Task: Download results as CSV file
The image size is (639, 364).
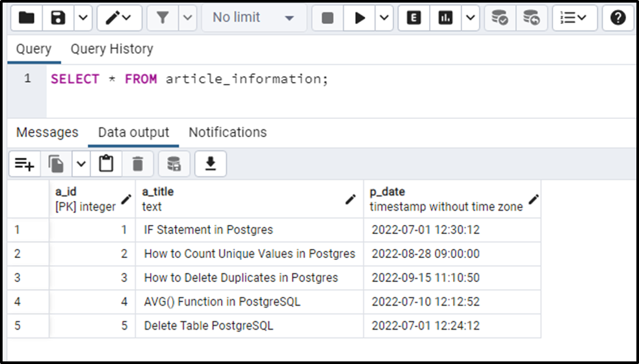Action: click(210, 164)
